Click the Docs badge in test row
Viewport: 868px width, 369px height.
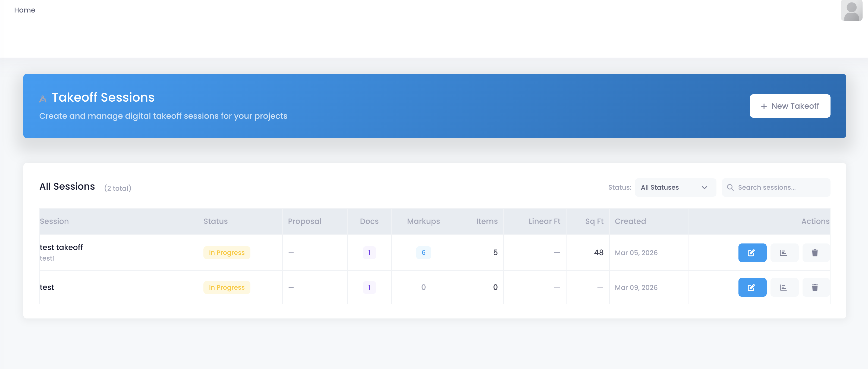(x=369, y=287)
